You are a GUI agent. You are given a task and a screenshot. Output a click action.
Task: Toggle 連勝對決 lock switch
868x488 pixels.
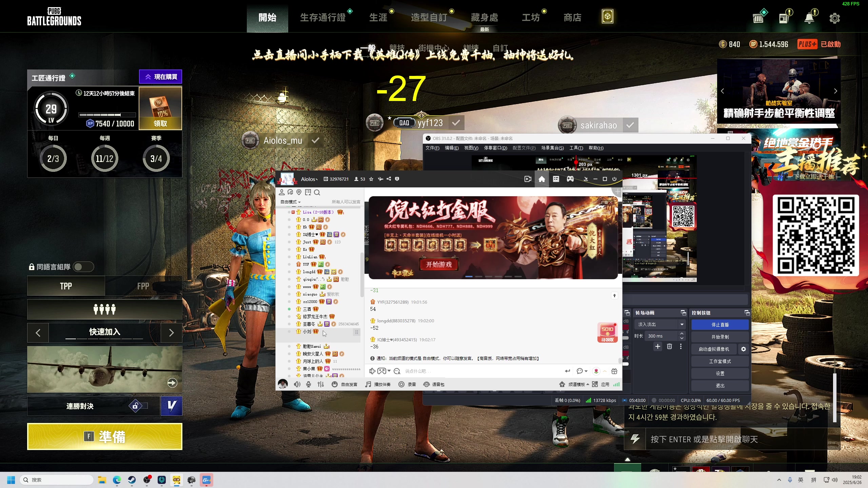(138, 406)
